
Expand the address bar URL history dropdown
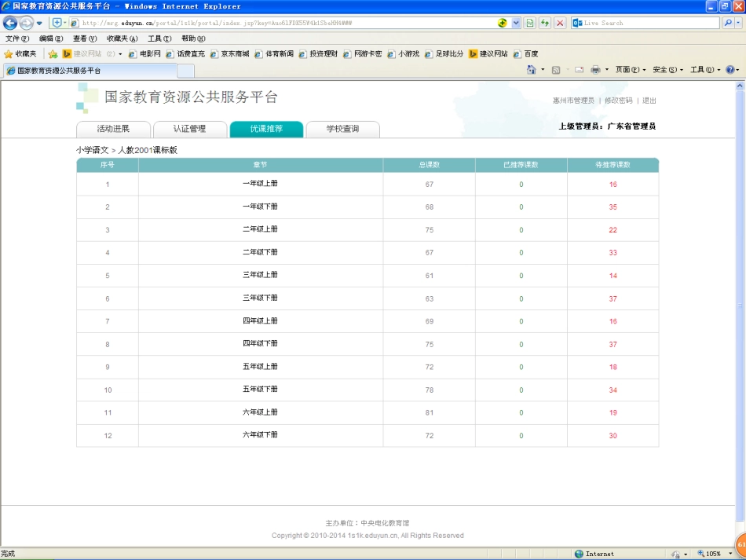click(516, 23)
